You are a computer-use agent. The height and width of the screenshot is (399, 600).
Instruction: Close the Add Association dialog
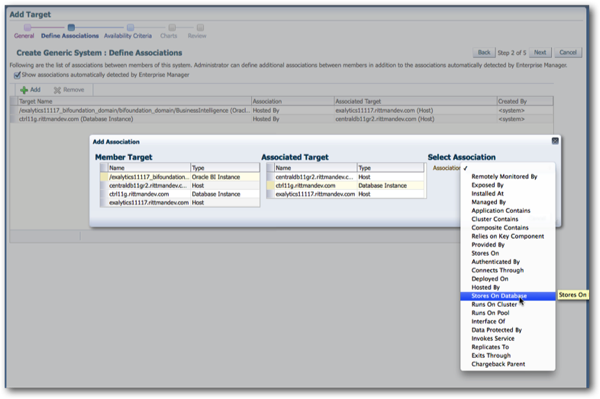[555, 141]
